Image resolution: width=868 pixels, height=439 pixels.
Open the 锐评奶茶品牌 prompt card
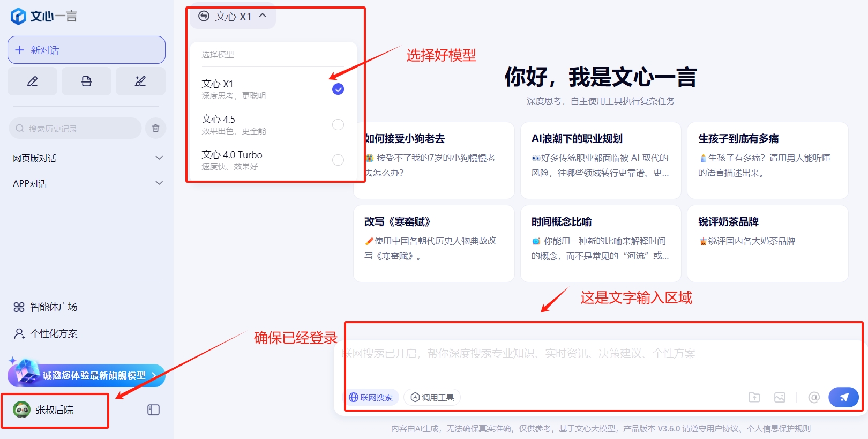(768, 244)
